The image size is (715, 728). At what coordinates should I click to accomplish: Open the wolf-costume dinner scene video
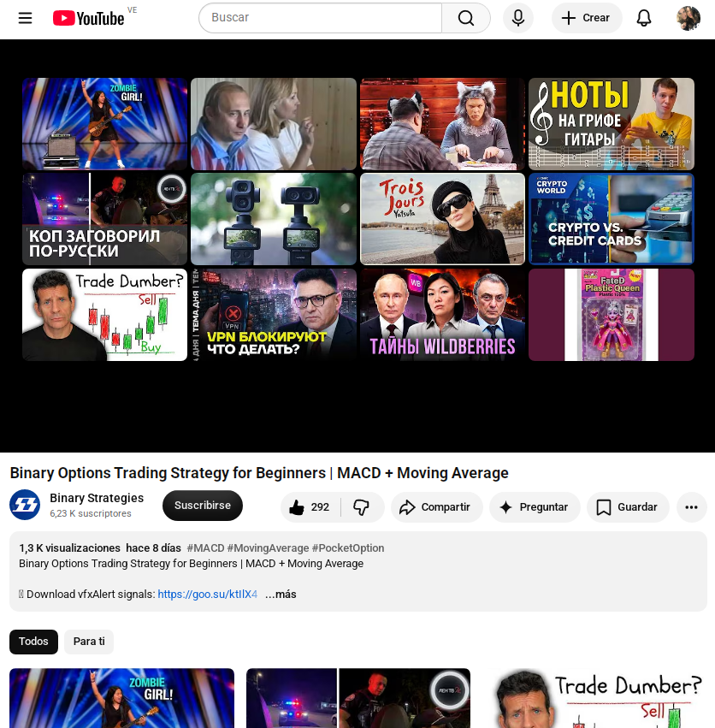[x=442, y=124]
